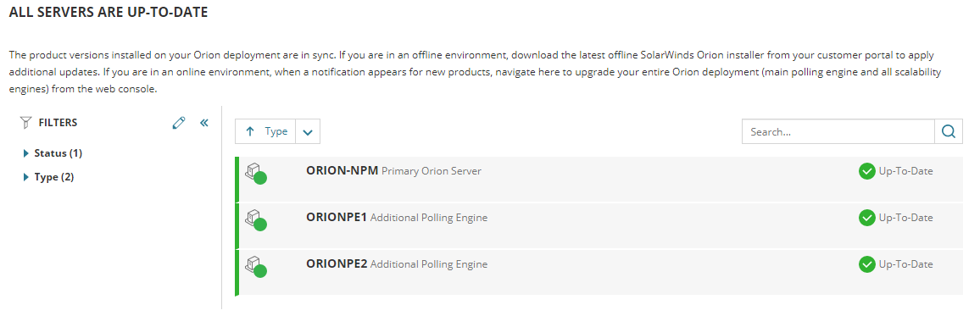Open the sort-by dropdown arrow
The image size is (980, 316).
point(307,132)
